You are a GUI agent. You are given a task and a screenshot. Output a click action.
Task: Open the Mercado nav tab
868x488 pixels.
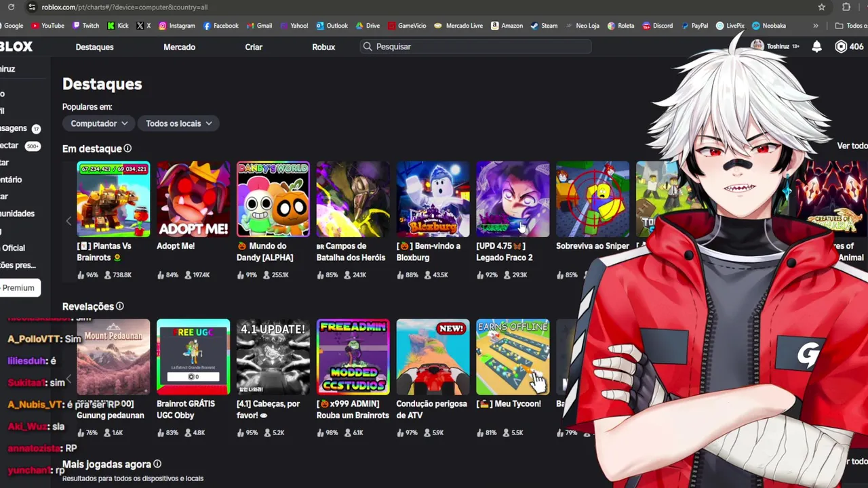click(x=179, y=47)
